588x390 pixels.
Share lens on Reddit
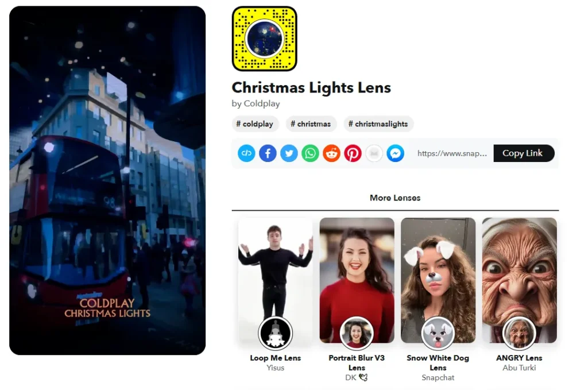(331, 153)
